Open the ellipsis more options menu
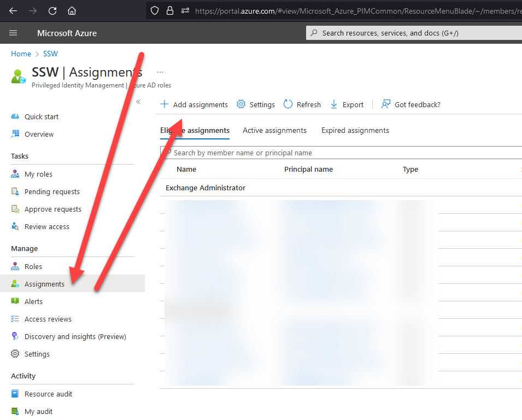Image resolution: width=522 pixels, height=420 pixels. (160, 72)
